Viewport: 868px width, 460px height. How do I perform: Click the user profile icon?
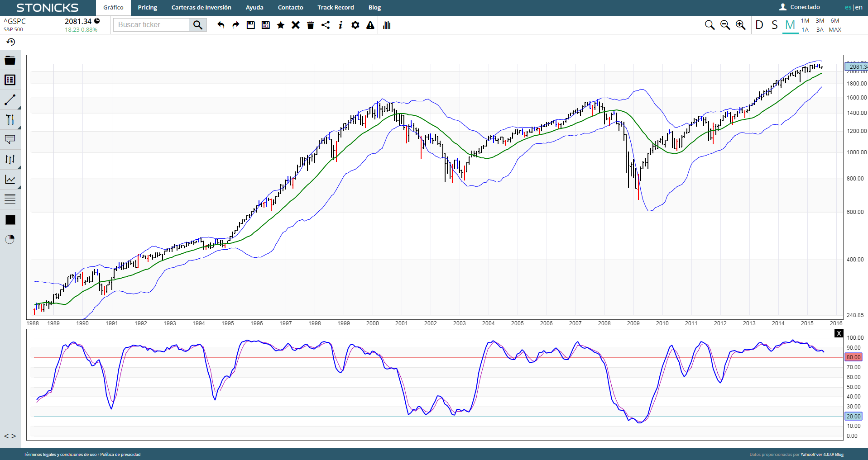pyautogui.click(x=783, y=7)
